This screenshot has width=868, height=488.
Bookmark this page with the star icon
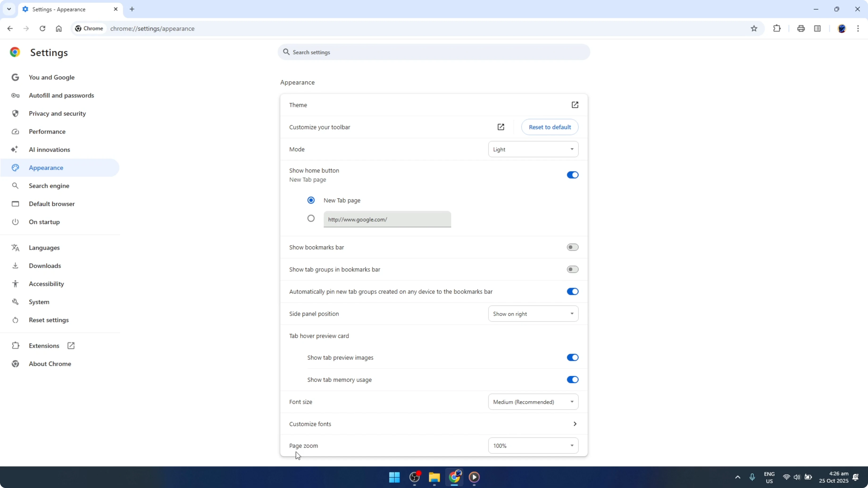tap(754, 28)
